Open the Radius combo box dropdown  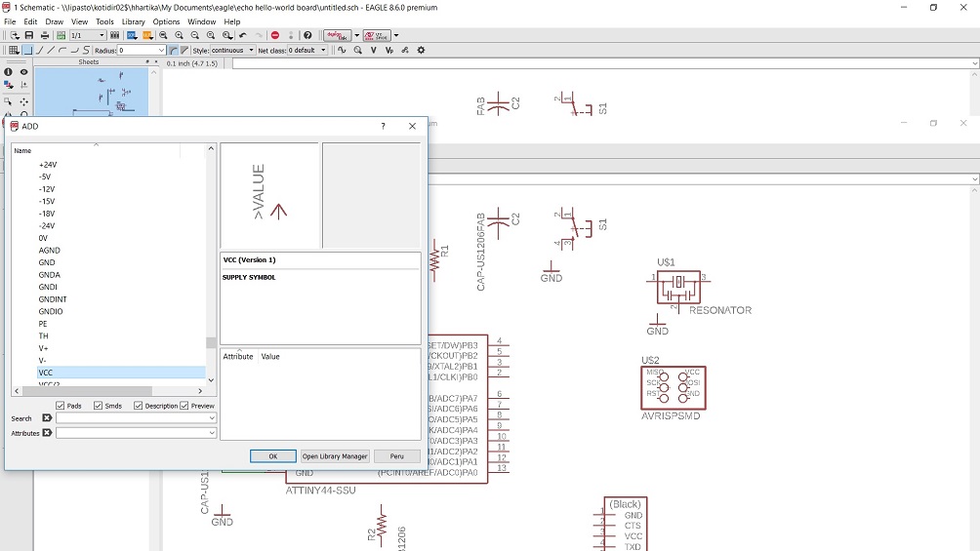click(x=161, y=50)
